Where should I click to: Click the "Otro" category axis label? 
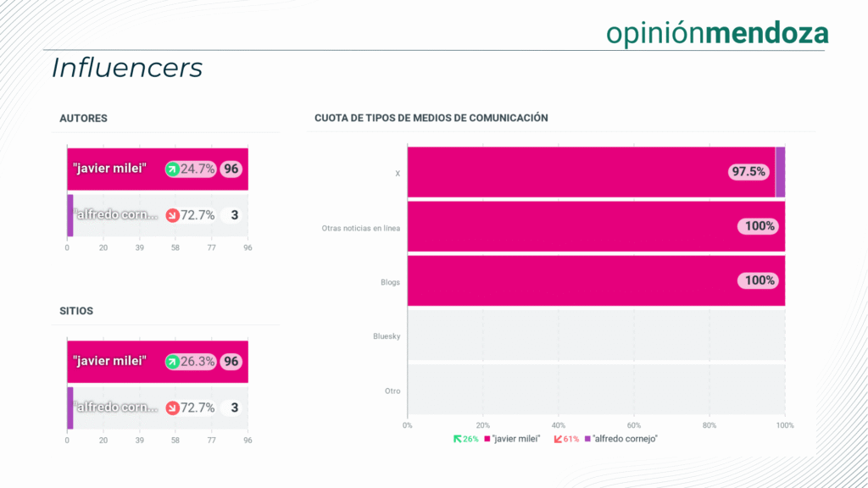[x=391, y=391]
